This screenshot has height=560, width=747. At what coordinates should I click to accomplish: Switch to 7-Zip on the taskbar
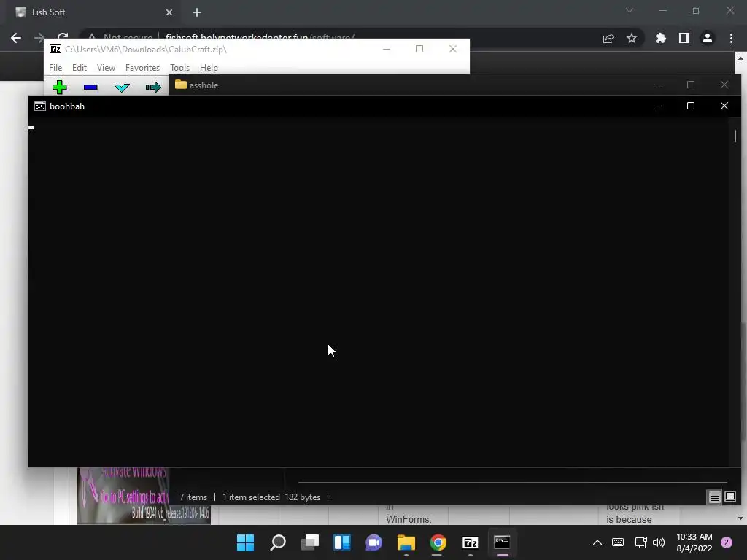(x=471, y=542)
